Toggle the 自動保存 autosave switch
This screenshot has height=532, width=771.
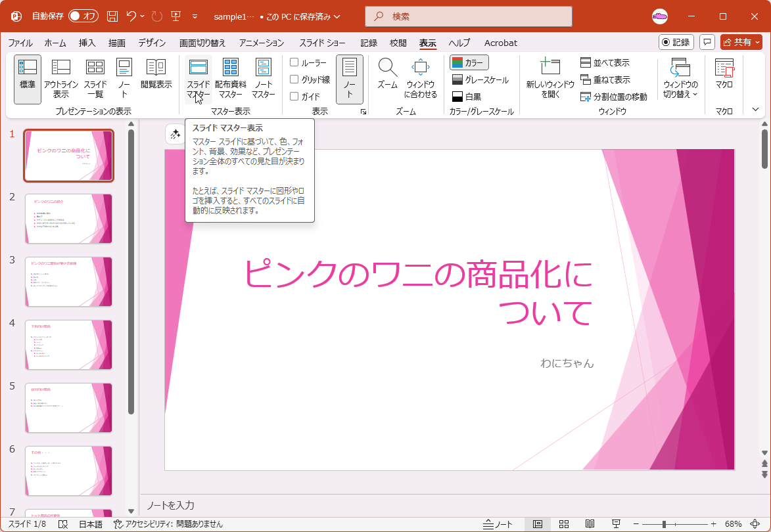(x=83, y=16)
